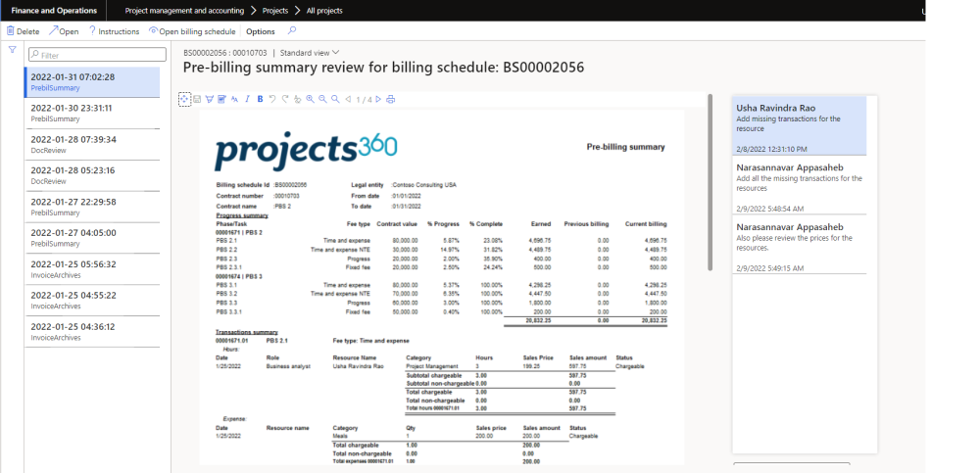Click into the Filter input field
980x473 pixels.
[x=97, y=55]
